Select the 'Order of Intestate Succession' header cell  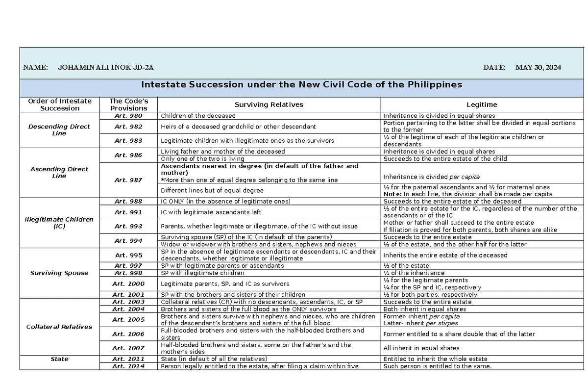pos(60,104)
